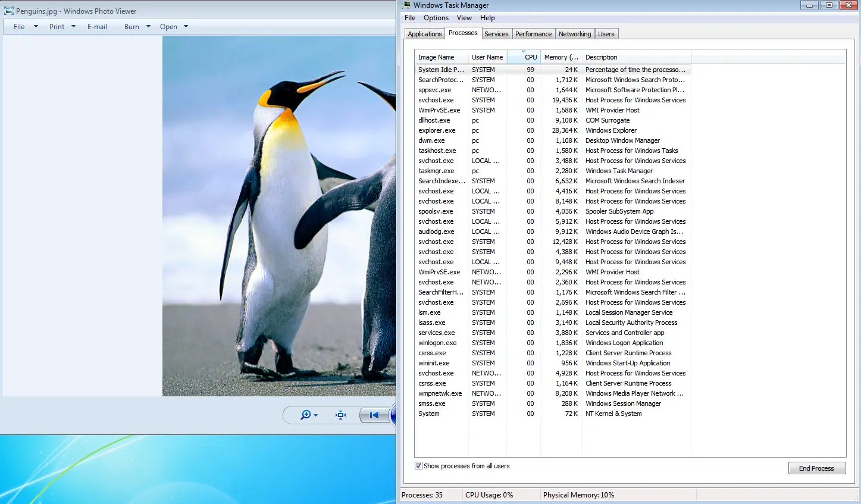
Task: Open the File dropdown in Photo Viewer
Action: 26,27
